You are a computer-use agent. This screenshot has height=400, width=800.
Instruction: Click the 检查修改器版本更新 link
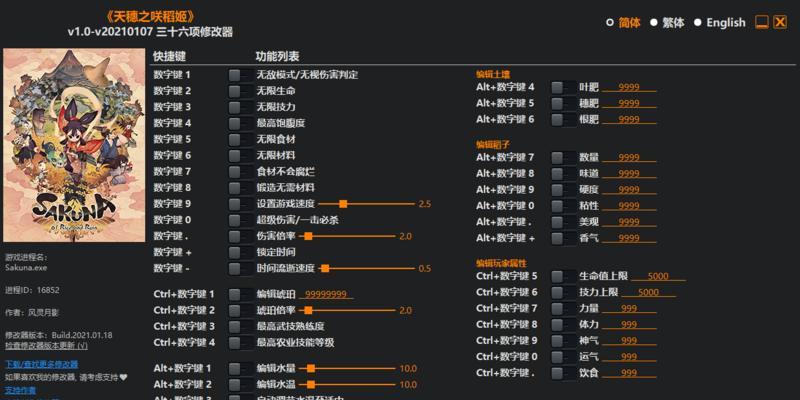[x=46, y=345]
